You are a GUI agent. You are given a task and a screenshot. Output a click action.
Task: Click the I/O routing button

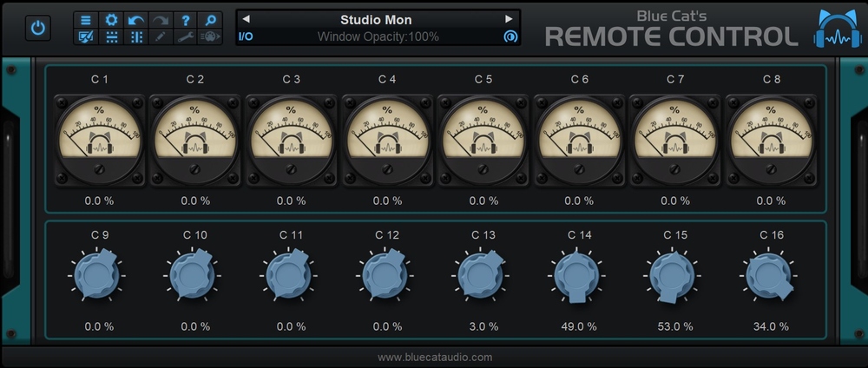pyautogui.click(x=247, y=36)
